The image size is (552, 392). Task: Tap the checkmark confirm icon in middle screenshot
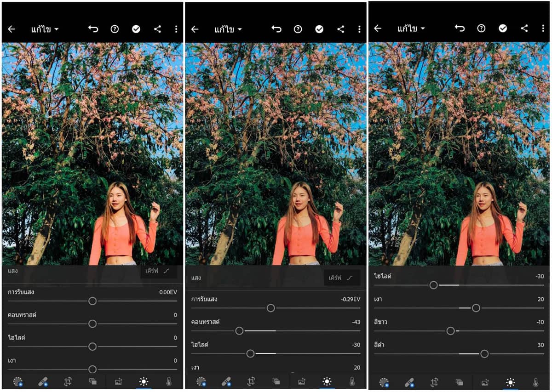tap(319, 29)
